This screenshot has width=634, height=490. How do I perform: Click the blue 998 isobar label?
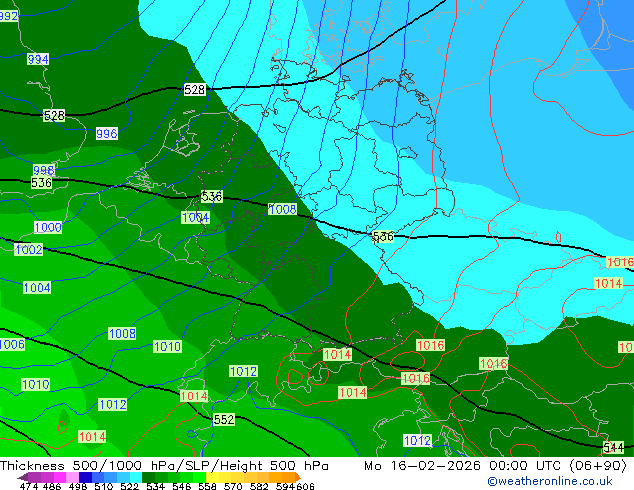pos(44,170)
